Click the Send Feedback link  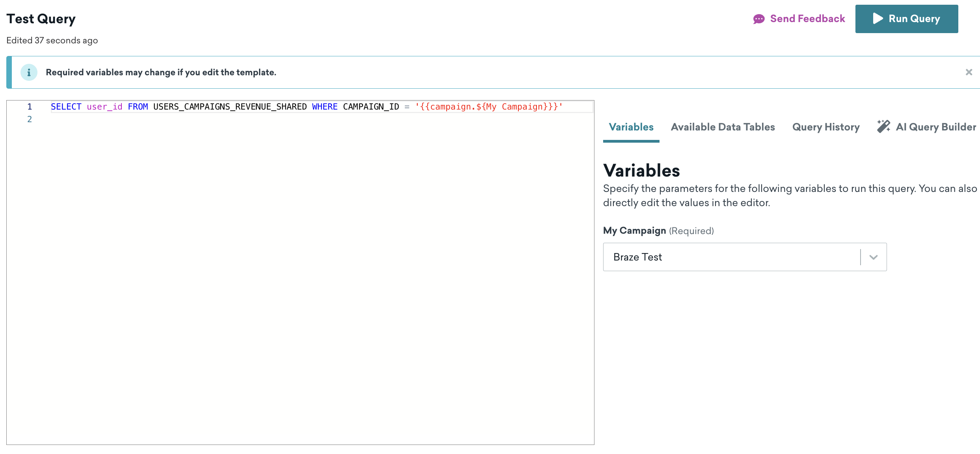pos(807,19)
